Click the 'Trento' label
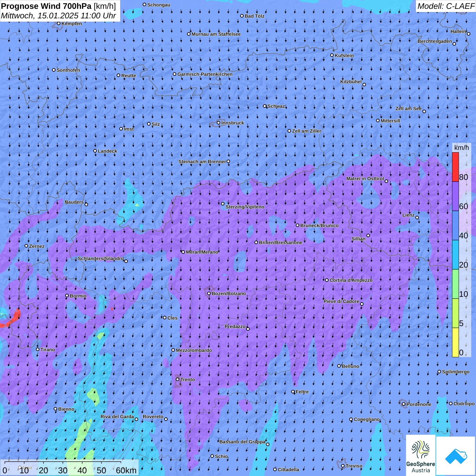Viewport: 476px width, 476px height. [x=188, y=379]
